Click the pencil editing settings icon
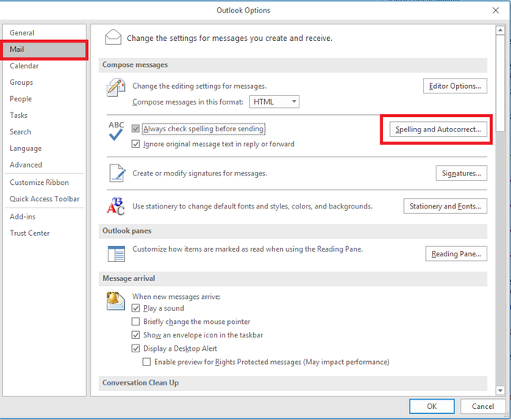Viewport: 511px width, 420px height. [x=116, y=87]
